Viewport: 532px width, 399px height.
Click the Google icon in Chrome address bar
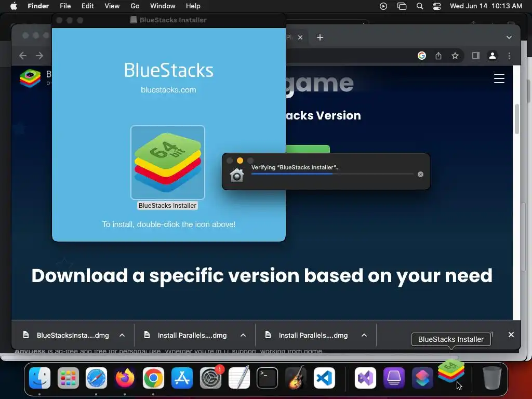pos(422,56)
